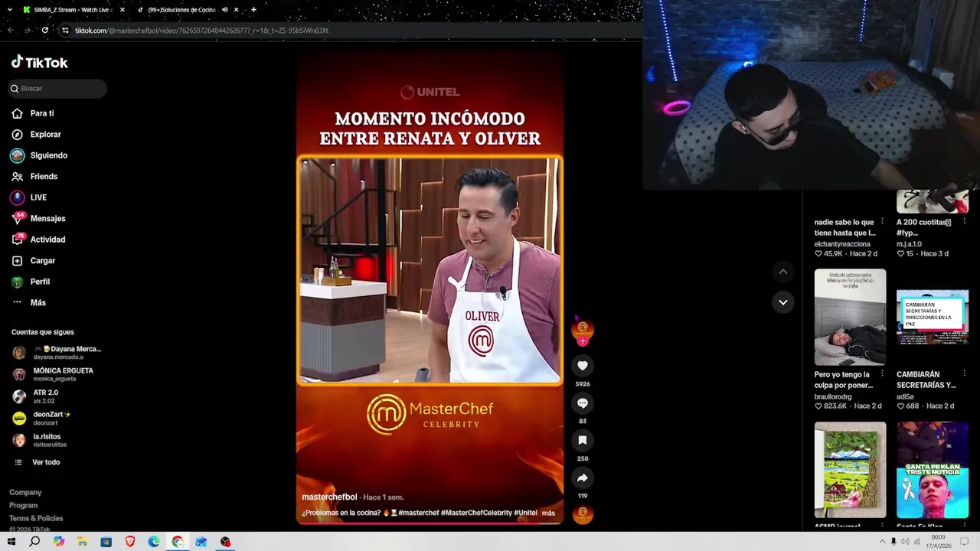Open File Explorer from the taskbar
The height and width of the screenshot is (551, 980).
[82, 542]
